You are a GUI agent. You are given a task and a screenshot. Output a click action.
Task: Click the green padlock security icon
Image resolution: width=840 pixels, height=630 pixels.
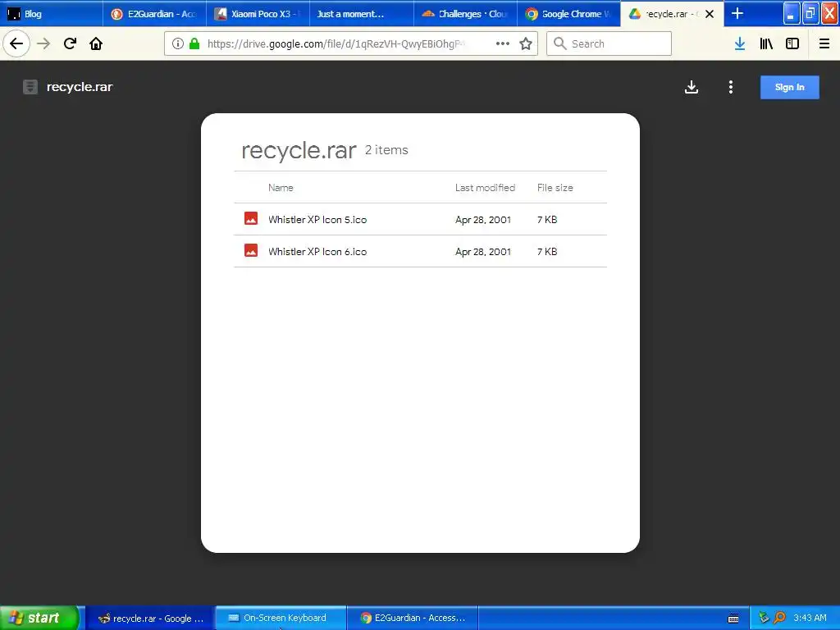(194, 43)
